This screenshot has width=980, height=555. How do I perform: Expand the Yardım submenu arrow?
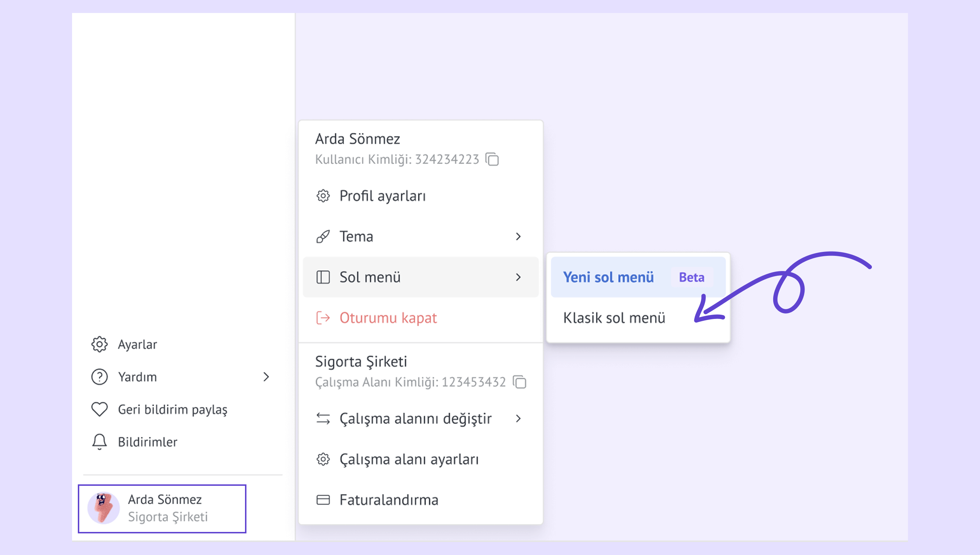point(266,377)
